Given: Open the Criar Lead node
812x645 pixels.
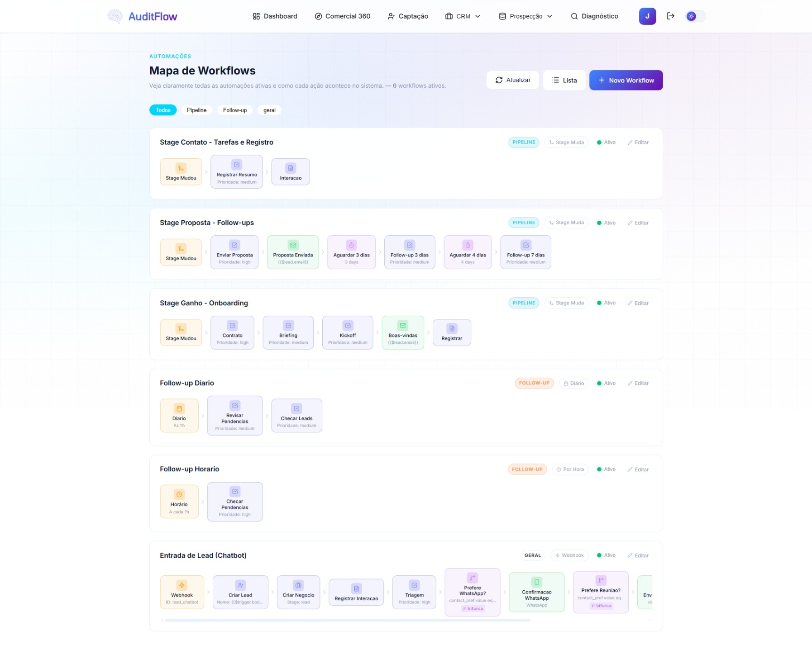Looking at the screenshot, I should [x=240, y=592].
